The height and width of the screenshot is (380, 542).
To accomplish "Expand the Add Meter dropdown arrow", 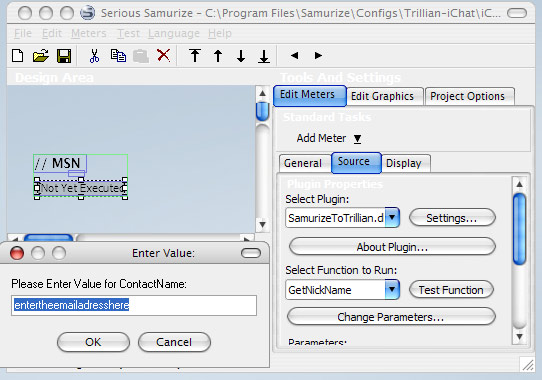I will (x=357, y=139).
